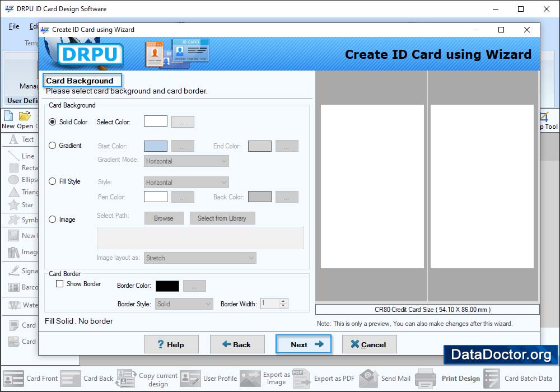
Task: Open the Gradient Mode dropdown
Action: 186,161
